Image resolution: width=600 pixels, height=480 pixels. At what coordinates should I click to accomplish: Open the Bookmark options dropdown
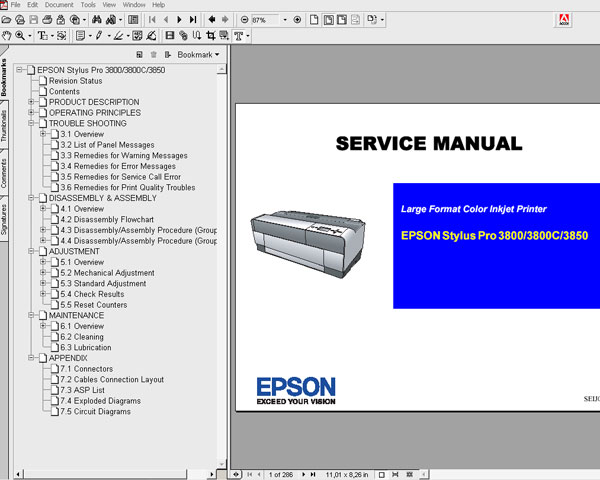(198, 55)
